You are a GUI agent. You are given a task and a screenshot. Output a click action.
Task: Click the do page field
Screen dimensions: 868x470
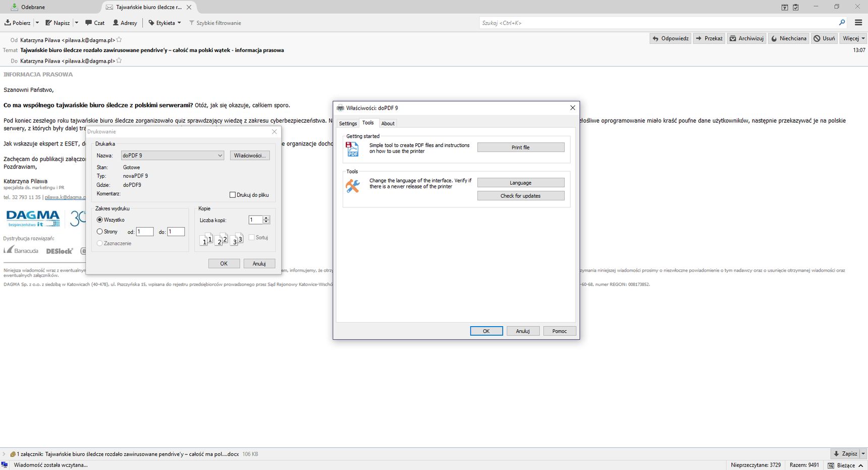(176, 232)
